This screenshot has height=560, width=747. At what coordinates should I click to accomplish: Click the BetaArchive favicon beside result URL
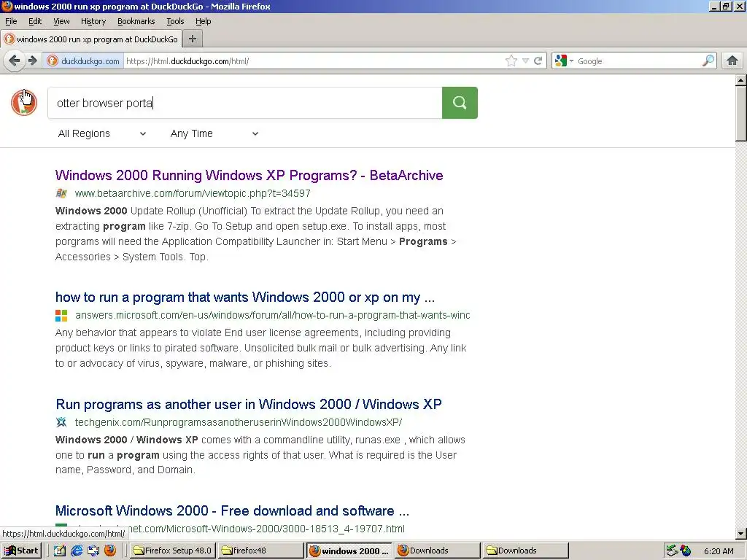61,193
